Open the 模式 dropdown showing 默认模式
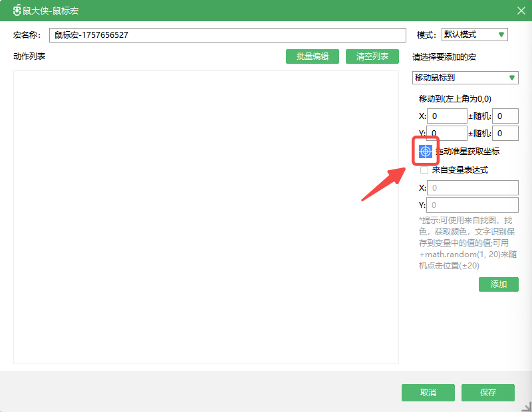The height and width of the screenshot is (412, 532). click(x=475, y=35)
